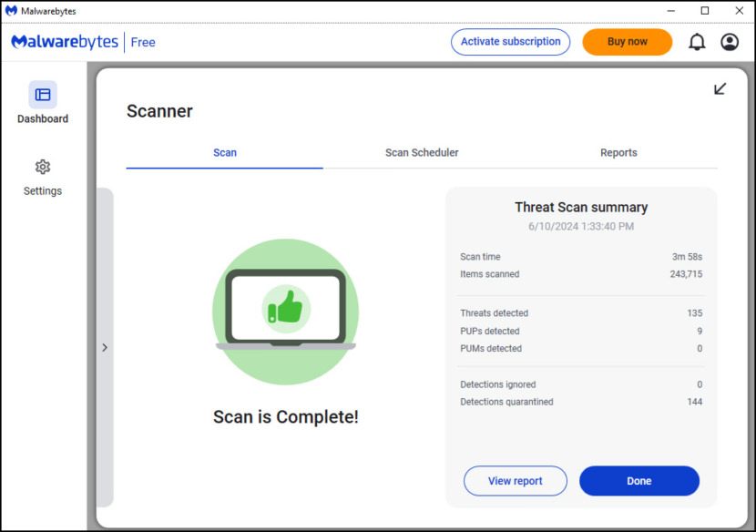View the scan report
Viewport: 756px width, 532px height.
point(515,480)
